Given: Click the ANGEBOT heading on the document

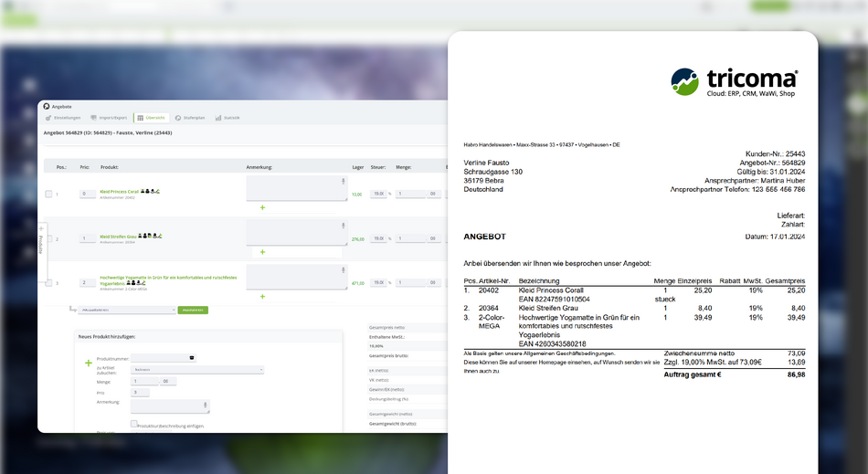Looking at the screenshot, I should [485, 237].
